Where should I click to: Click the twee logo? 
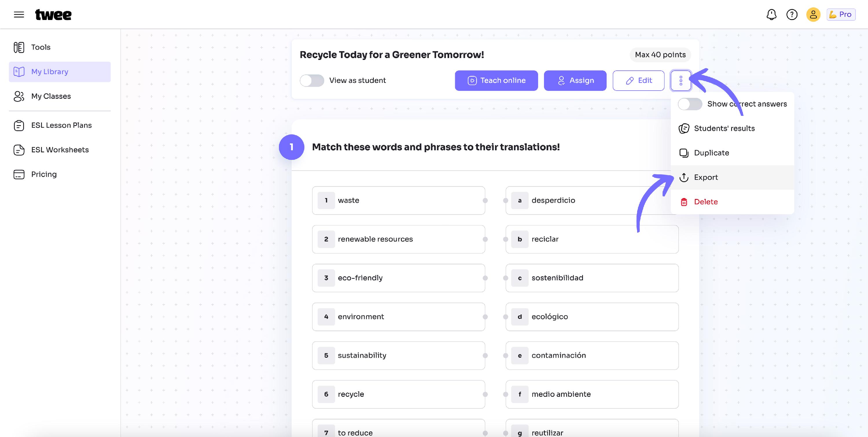[x=53, y=14]
